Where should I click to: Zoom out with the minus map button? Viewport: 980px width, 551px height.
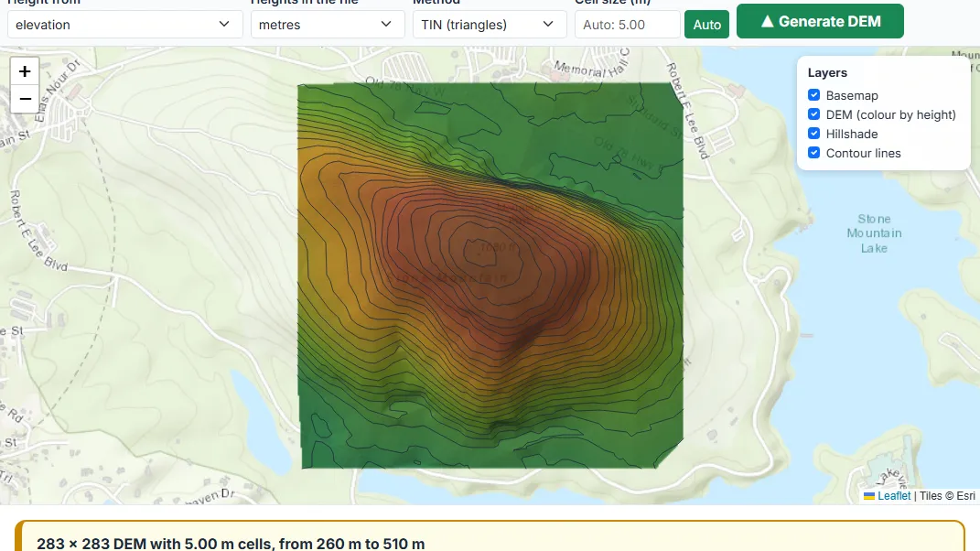point(25,99)
